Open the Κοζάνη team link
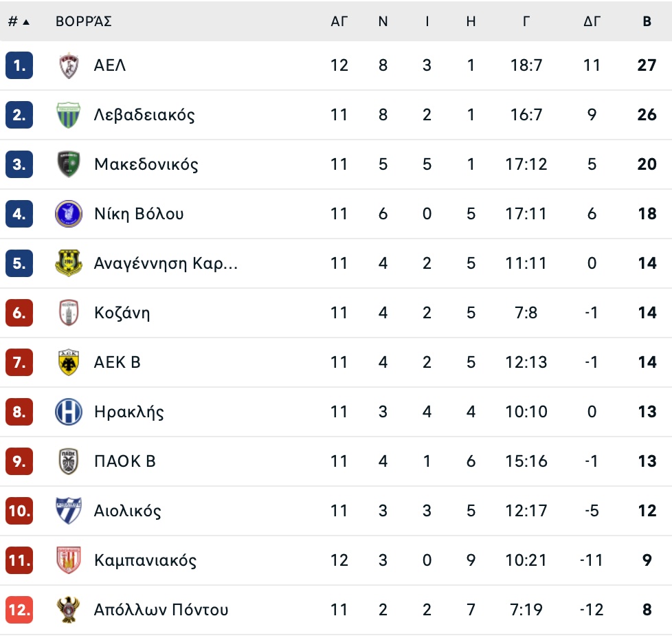The height and width of the screenshot is (638, 672). tap(122, 313)
